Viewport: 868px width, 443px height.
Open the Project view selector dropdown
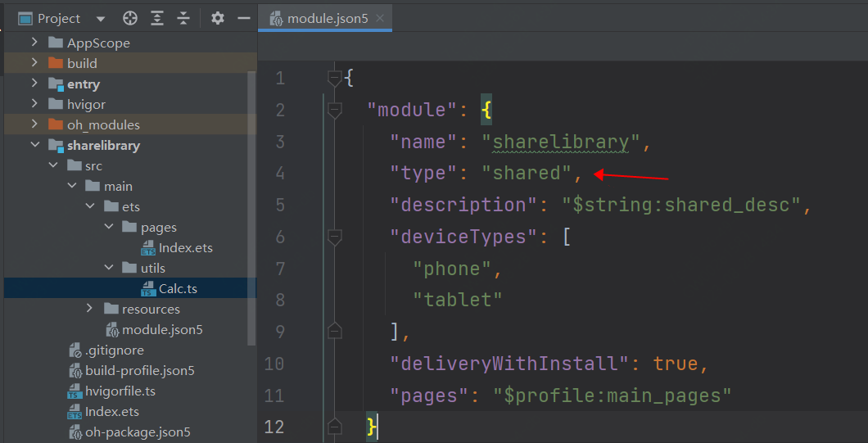100,19
